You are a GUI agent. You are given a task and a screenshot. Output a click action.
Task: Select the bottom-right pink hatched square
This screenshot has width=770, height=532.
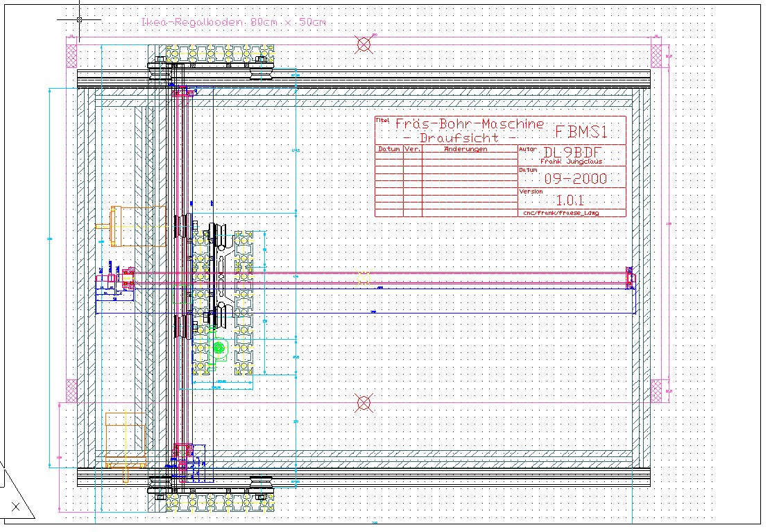[656, 391]
